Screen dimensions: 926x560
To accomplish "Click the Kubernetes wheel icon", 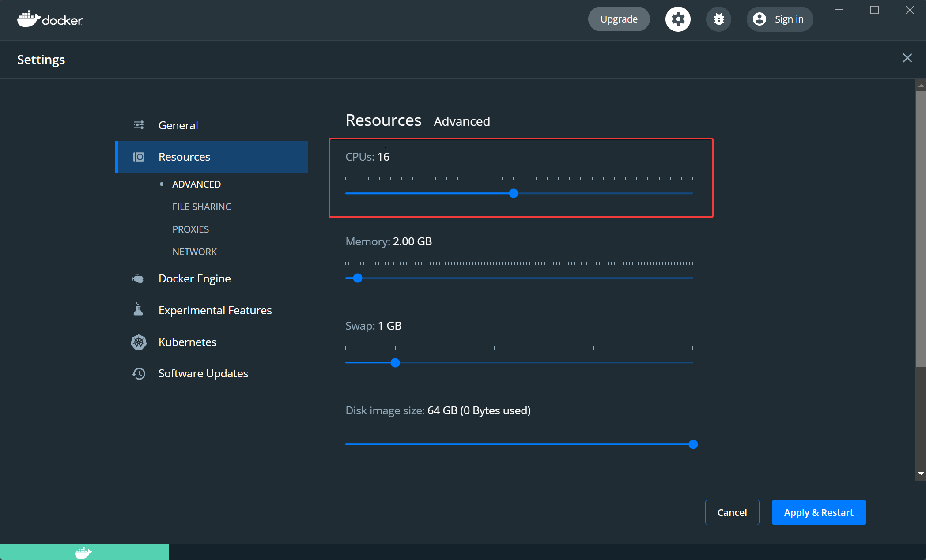I will pyautogui.click(x=139, y=342).
